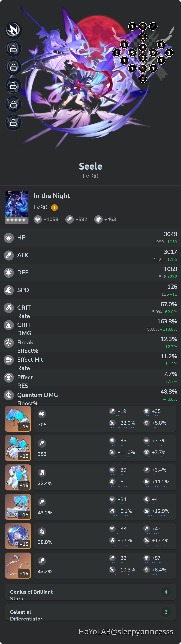Open the body relic with 32.4% CRIT Rate
Screen dimensions: 181x644
tap(18, 477)
